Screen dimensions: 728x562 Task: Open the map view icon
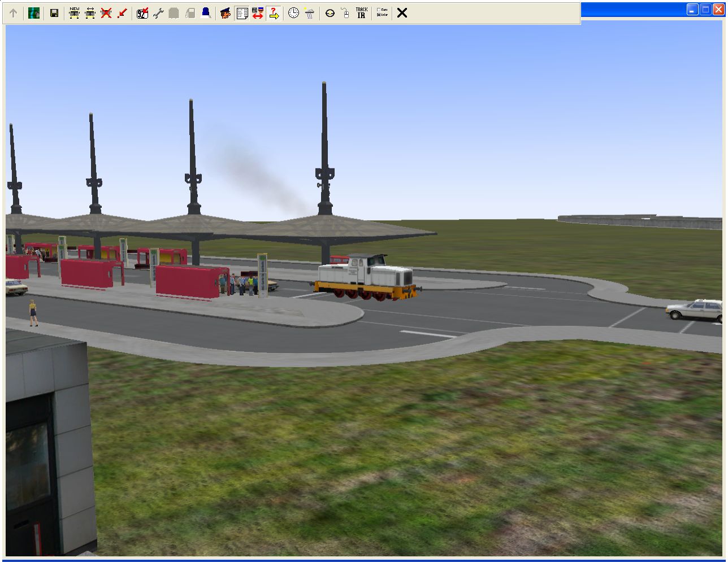pyautogui.click(x=34, y=13)
